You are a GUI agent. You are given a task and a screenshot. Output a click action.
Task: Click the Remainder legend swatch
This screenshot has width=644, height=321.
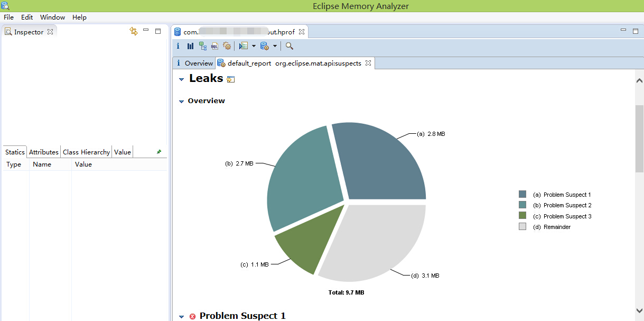tap(522, 226)
